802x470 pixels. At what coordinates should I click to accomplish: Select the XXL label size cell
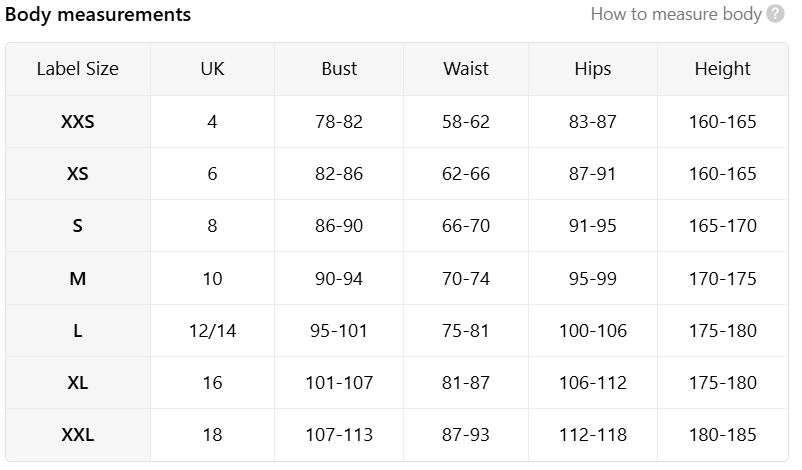pos(78,435)
